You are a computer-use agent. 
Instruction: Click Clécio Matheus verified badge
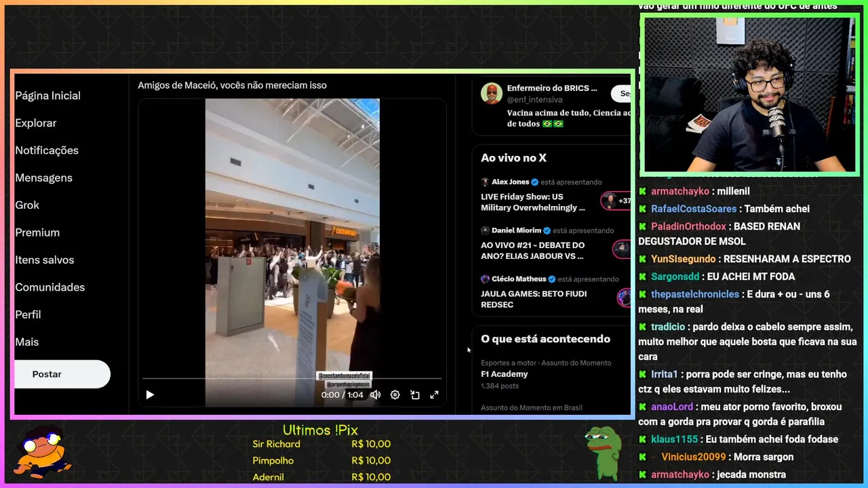(551, 279)
